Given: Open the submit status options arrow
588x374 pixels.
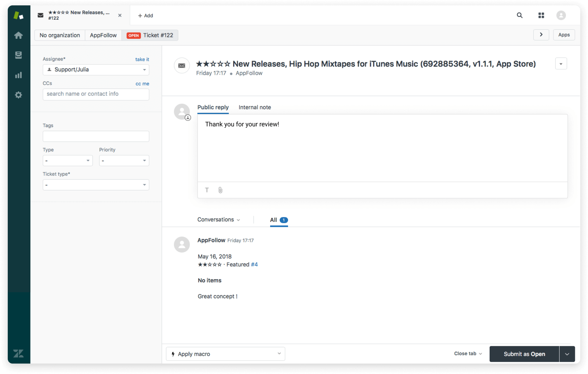Looking at the screenshot, I should (567, 354).
